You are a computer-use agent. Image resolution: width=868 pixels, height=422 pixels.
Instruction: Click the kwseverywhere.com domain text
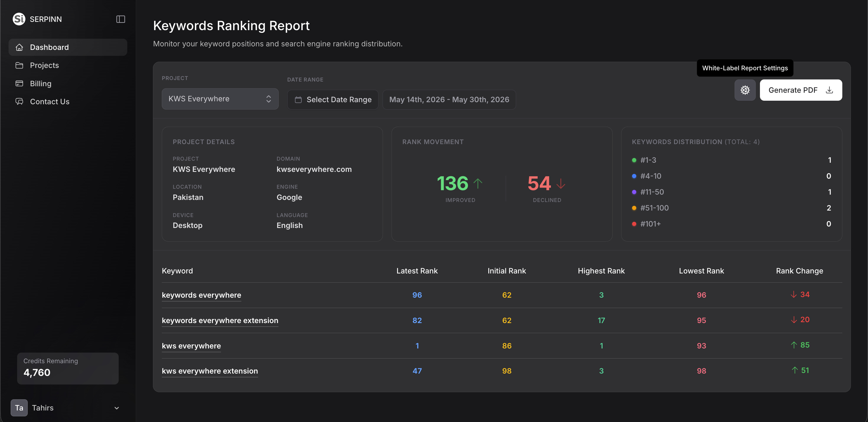tap(314, 169)
